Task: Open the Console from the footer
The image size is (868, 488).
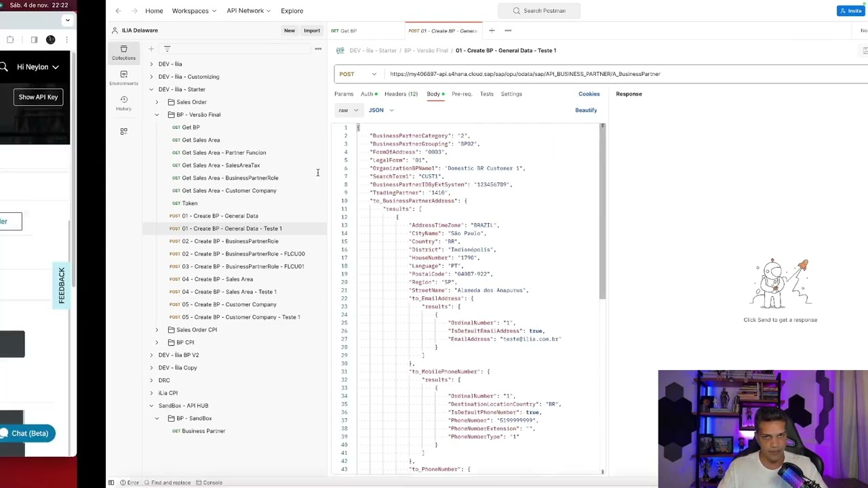Action: (x=209, y=483)
